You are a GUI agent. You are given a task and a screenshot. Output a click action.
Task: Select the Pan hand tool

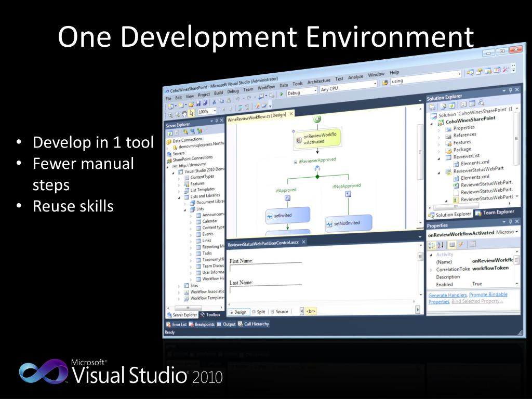point(184,114)
